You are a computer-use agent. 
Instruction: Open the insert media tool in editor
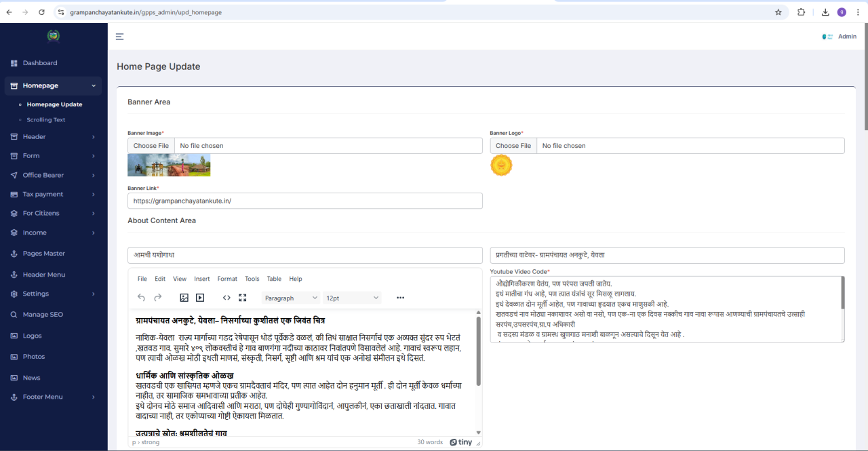coord(200,298)
